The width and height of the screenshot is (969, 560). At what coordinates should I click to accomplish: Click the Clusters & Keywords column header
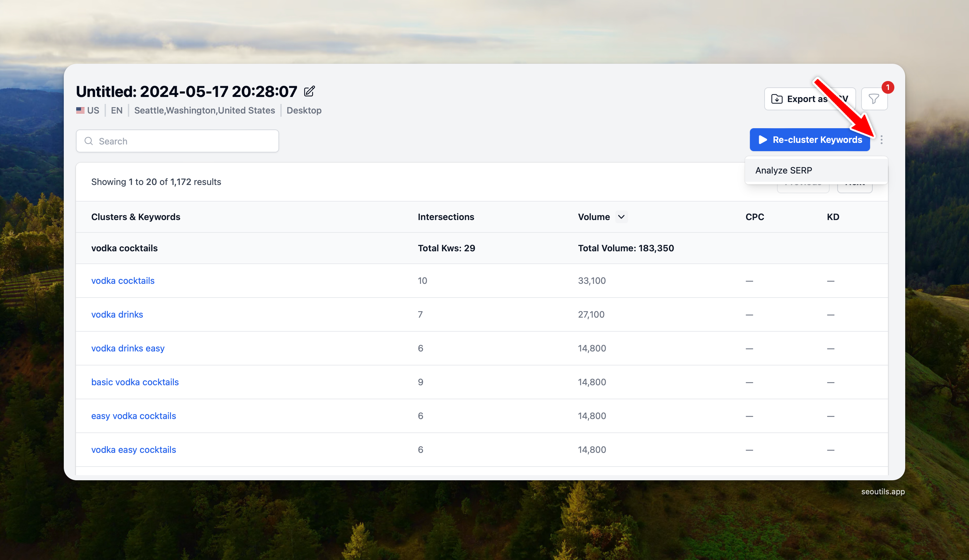pos(135,217)
